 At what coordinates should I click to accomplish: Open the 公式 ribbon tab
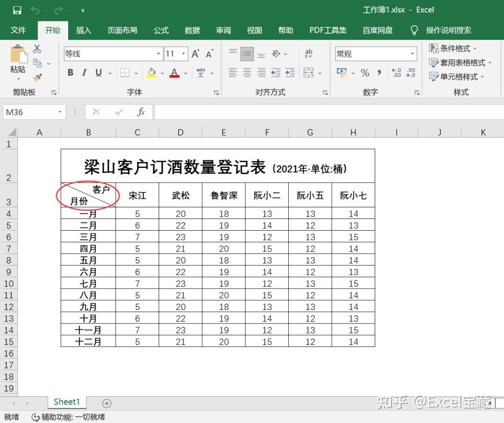161,30
